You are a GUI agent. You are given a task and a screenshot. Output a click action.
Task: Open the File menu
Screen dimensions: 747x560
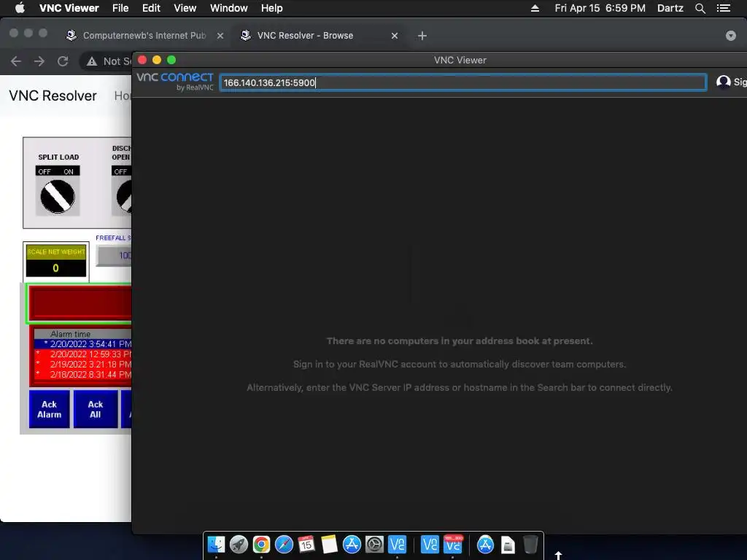pyautogui.click(x=120, y=8)
